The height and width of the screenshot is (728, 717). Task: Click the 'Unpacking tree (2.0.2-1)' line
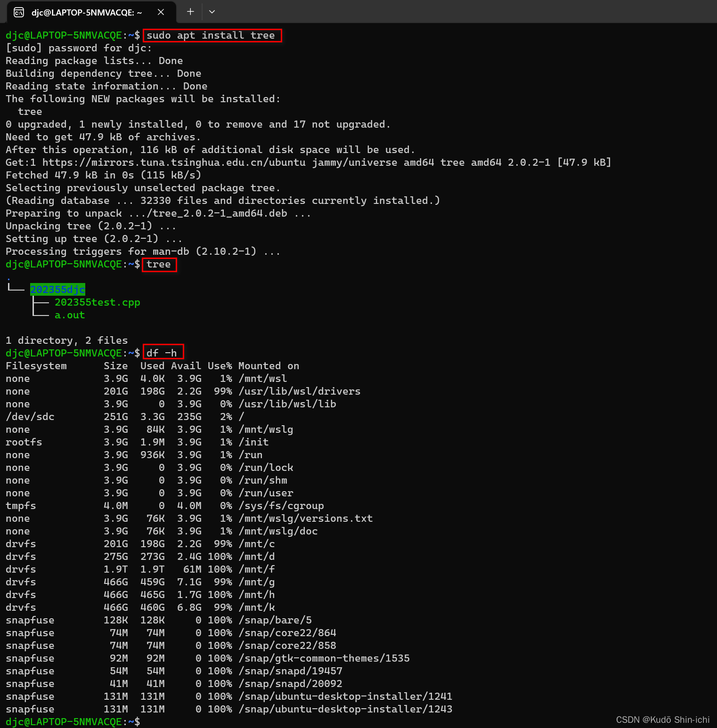coord(91,226)
